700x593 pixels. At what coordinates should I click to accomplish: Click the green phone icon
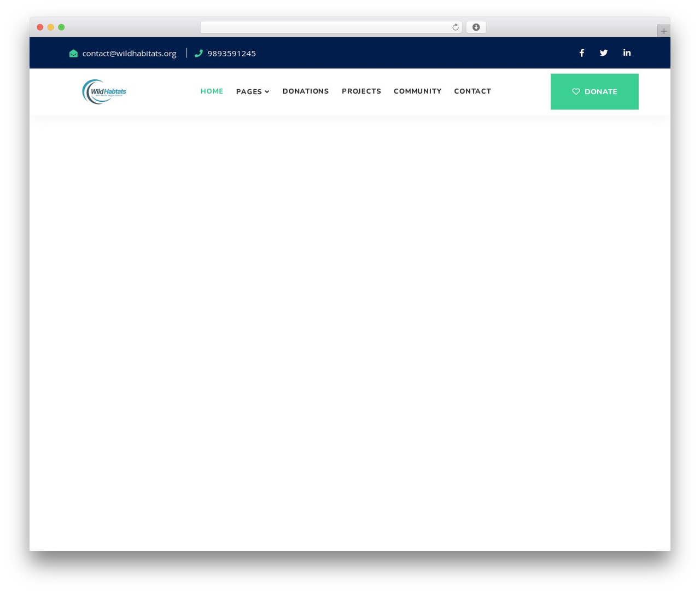(199, 53)
